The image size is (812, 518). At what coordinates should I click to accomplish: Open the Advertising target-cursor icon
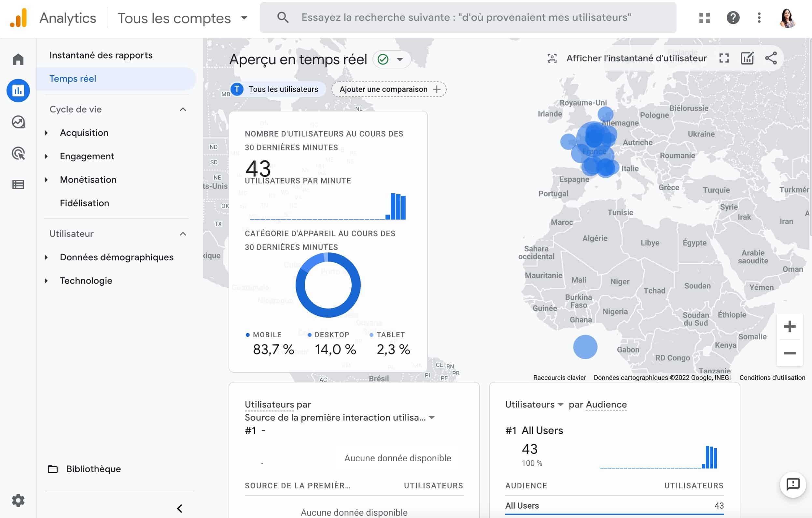pos(18,153)
